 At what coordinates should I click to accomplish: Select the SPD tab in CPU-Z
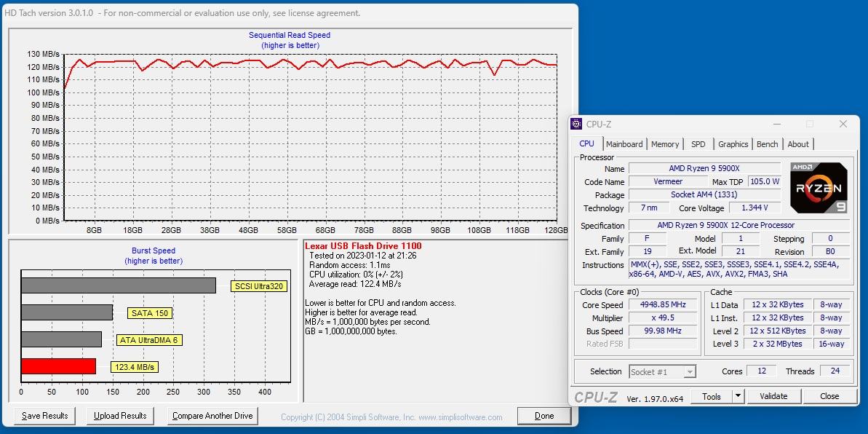pyautogui.click(x=698, y=144)
